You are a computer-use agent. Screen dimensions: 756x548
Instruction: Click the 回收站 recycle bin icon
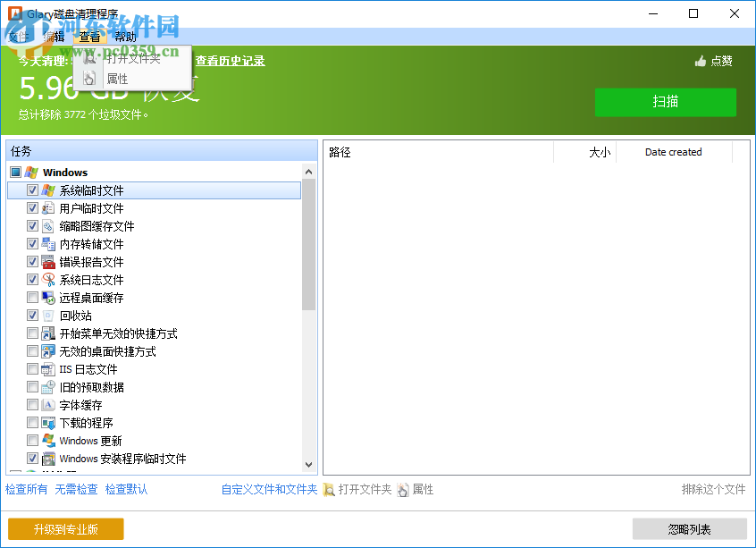pyautogui.click(x=47, y=315)
